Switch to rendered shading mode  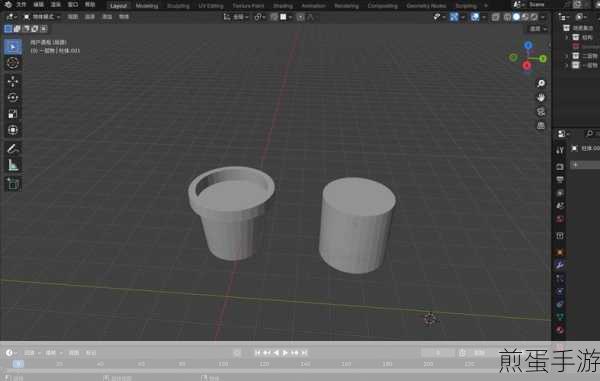pos(534,17)
